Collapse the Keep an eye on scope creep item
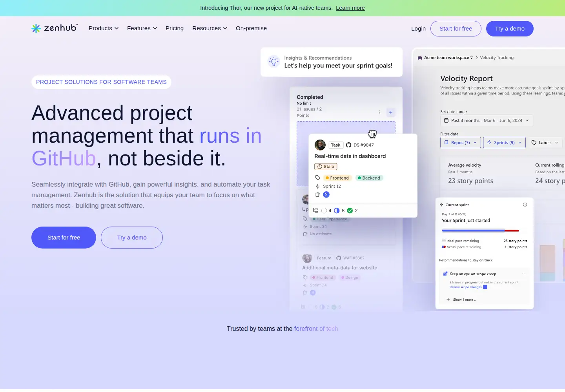 pyautogui.click(x=523, y=274)
